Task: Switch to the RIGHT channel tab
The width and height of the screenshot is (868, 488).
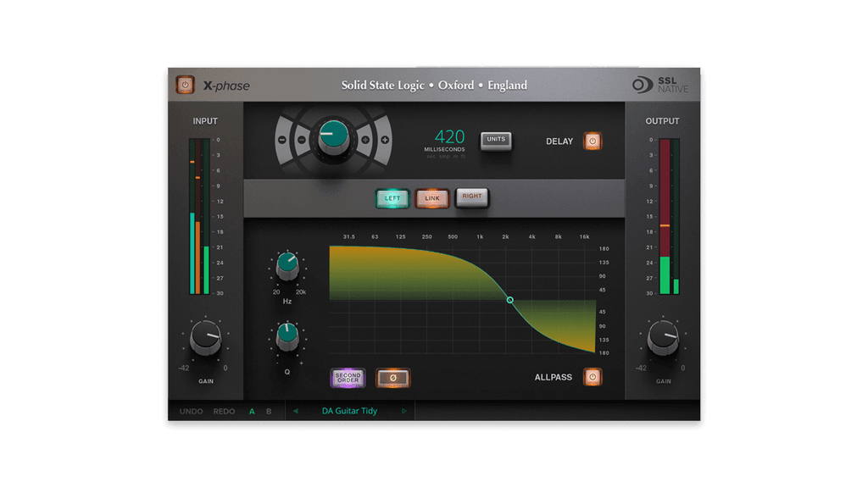Action: 472,197
